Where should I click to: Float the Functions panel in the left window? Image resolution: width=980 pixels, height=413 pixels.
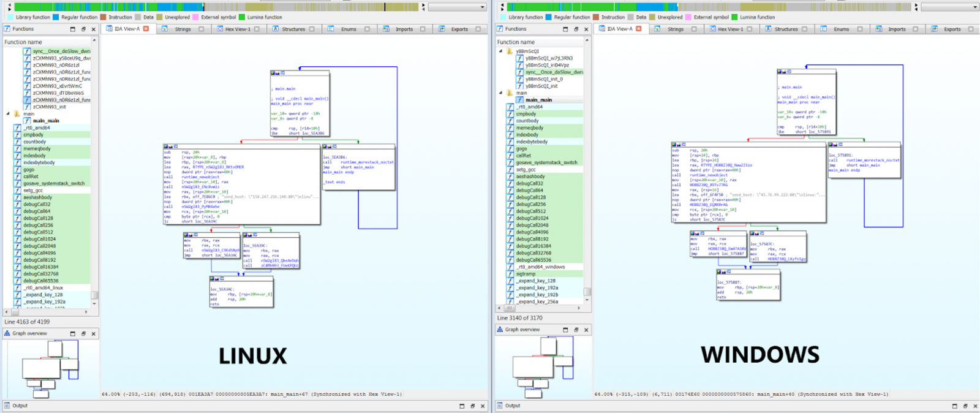click(x=83, y=29)
